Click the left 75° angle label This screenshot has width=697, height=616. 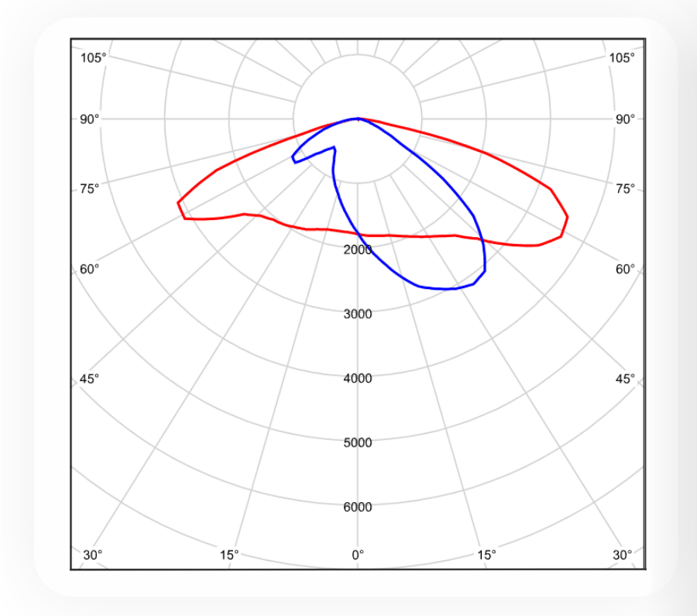point(90,188)
